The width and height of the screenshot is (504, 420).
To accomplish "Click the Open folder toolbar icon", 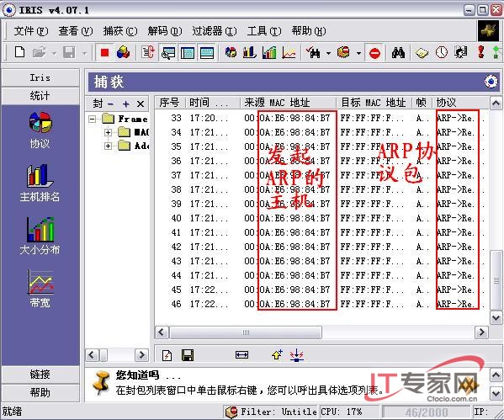I will (x=40, y=52).
